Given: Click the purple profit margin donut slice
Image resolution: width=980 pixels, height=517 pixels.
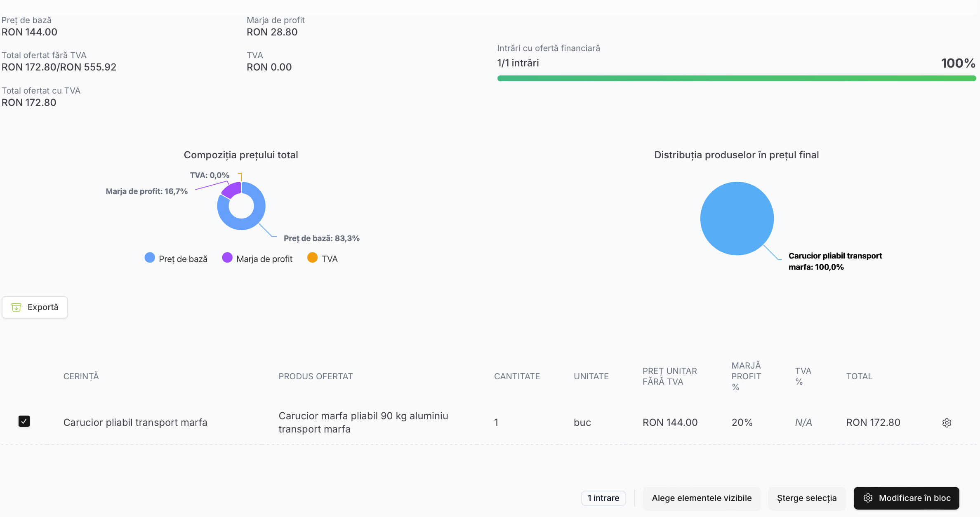Looking at the screenshot, I should click(232, 190).
